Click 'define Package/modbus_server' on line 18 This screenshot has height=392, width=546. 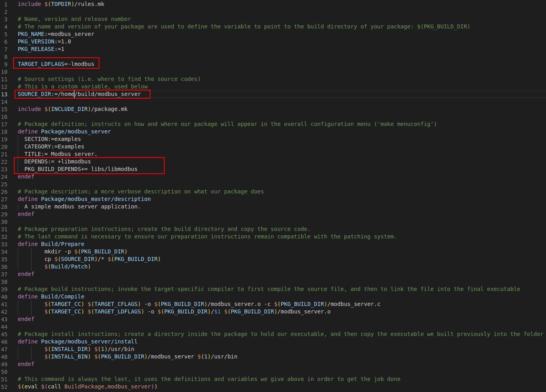click(64, 131)
